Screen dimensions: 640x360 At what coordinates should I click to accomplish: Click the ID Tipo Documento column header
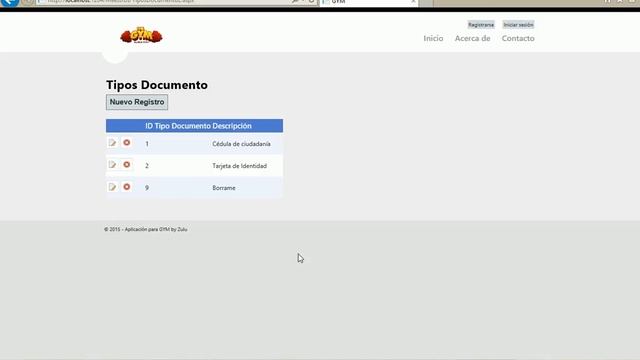(178, 126)
